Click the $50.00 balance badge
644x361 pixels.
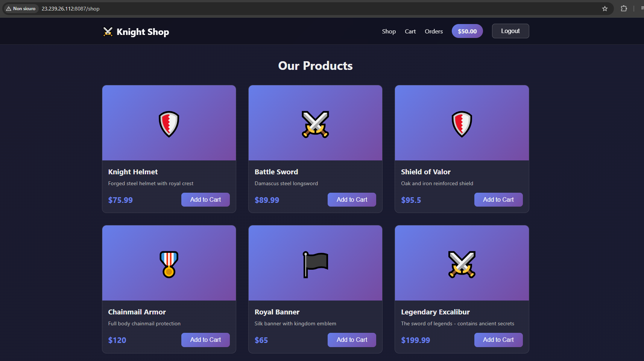point(467,31)
